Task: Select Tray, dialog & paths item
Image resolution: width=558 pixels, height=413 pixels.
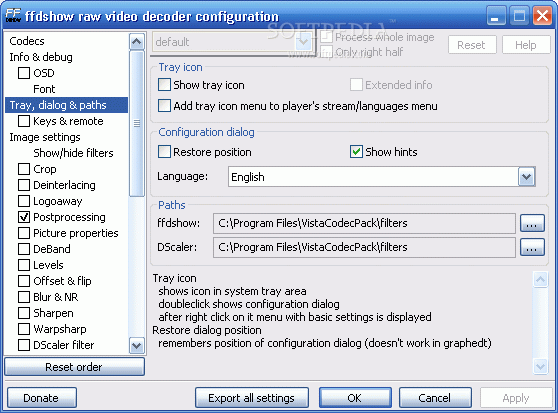Action: coord(67,105)
